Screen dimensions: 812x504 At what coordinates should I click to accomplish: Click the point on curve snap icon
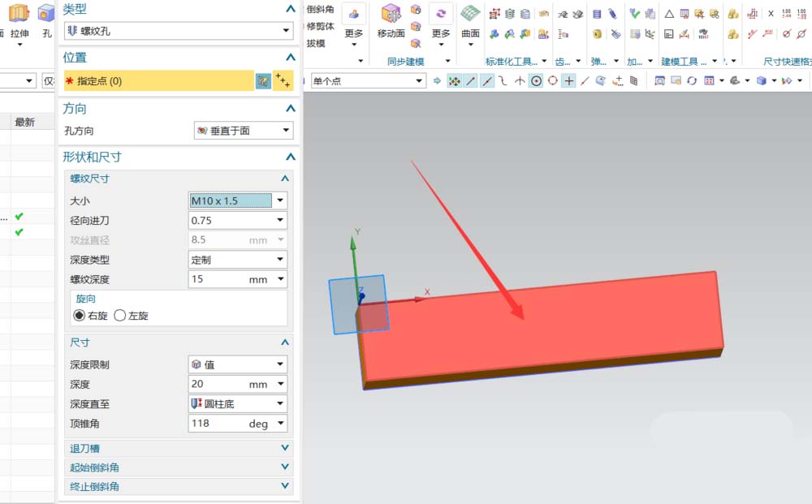coord(585,80)
